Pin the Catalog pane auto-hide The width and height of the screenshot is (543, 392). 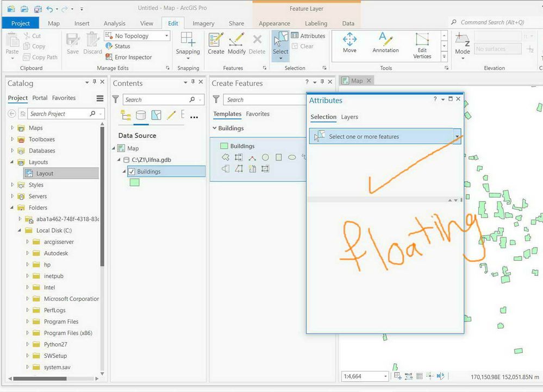(94, 82)
